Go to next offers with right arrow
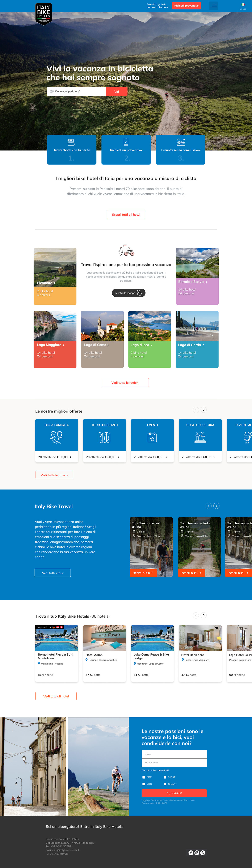Screen dimensions: 252x868 203,410
